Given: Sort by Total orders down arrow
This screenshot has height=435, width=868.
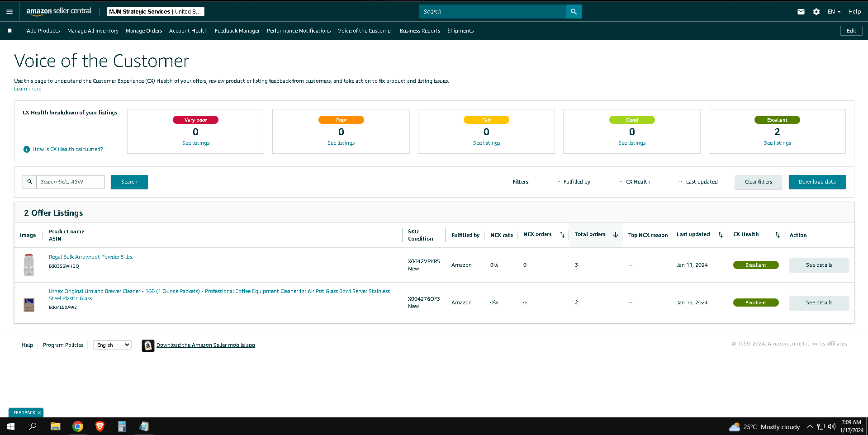Looking at the screenshot, I should (x=616, y=235).
